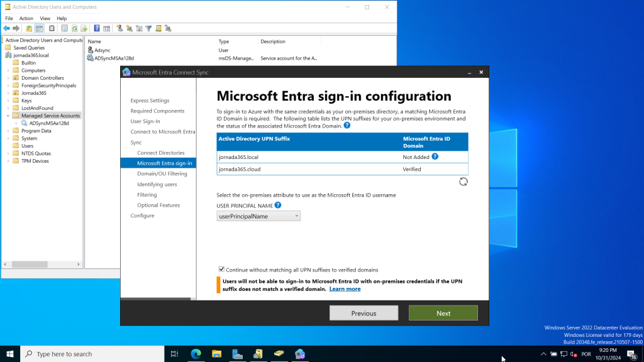
Task: Create a new user via toolbar icon
Action: point(119,28)
